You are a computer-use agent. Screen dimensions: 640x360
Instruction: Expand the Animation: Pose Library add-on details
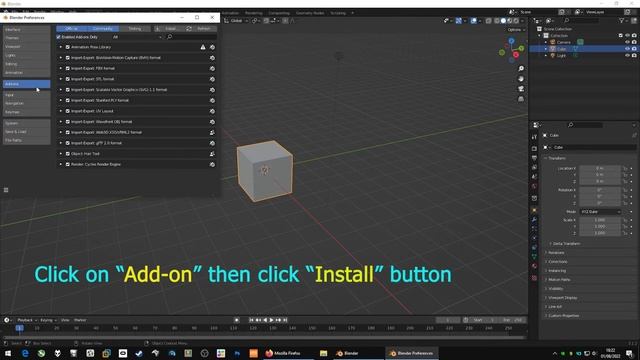click(x=61, y=47)
